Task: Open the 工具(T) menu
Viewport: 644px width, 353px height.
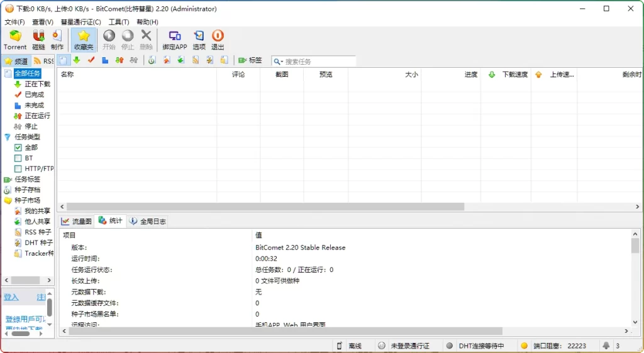Action: tap(119, 22)
